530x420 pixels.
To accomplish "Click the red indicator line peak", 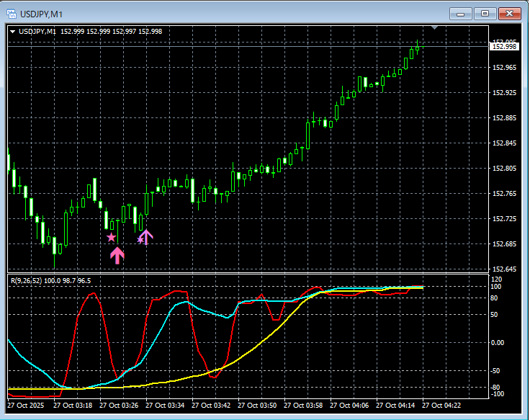I will 92,293.
